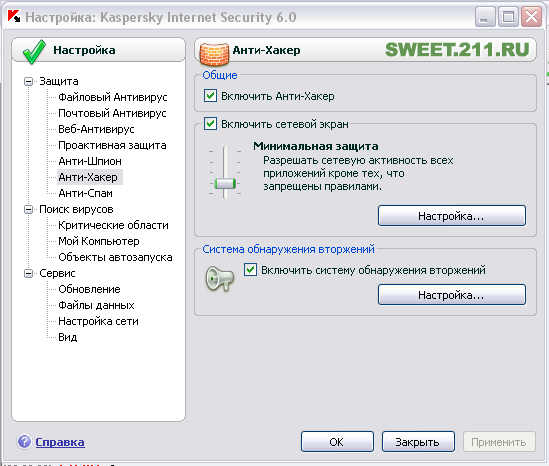Select Критические области in the tree
Screen dimensions: 549x466
(x=113, y=225)
